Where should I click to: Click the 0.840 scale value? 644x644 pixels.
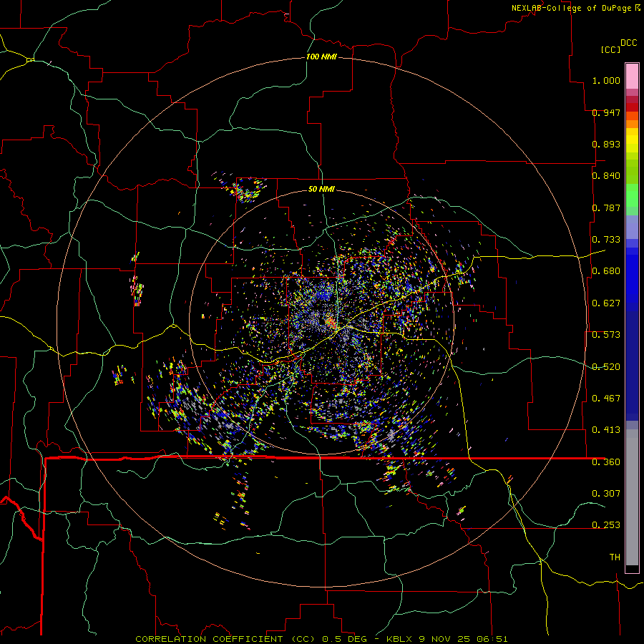click(606, 176)
